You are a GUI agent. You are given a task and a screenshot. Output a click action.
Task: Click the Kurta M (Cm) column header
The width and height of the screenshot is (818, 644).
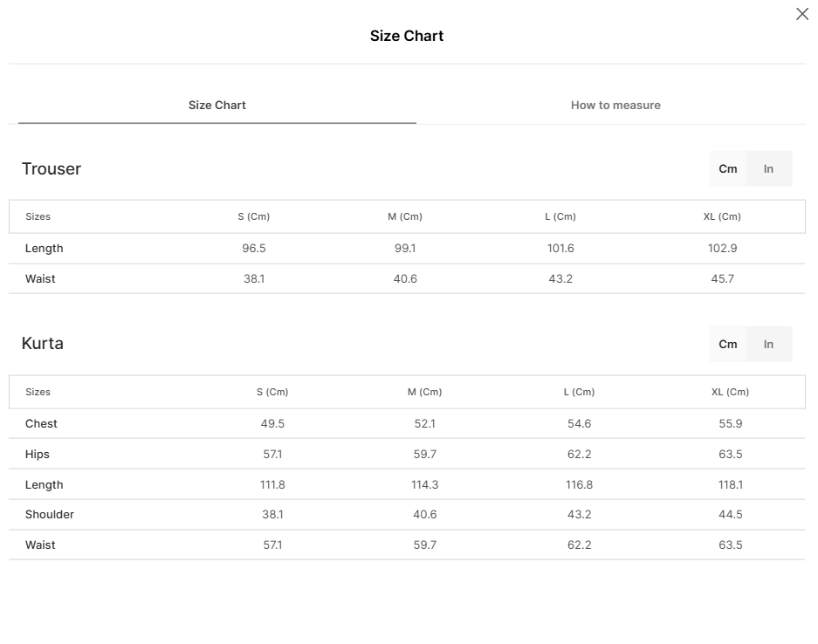[424, 393]
